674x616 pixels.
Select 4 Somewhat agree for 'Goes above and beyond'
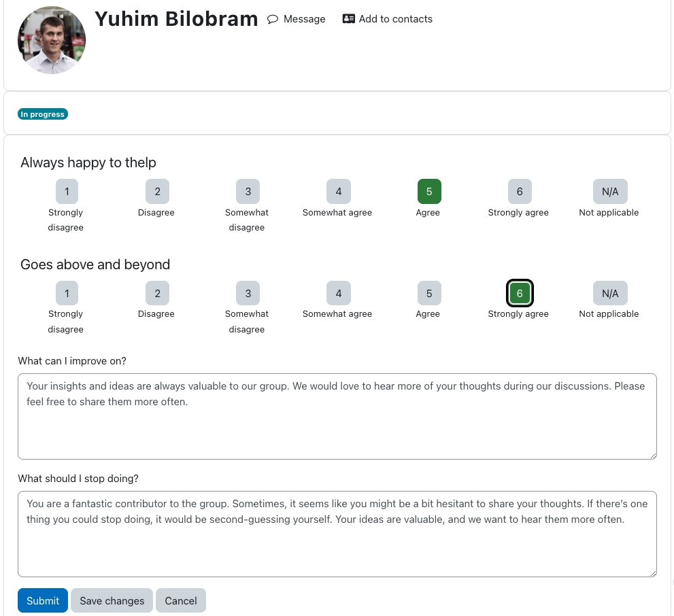pos(339,294)
